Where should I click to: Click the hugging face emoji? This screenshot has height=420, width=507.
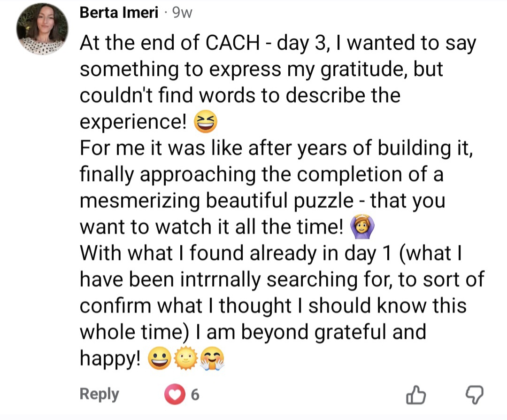(x=212, y=359)
